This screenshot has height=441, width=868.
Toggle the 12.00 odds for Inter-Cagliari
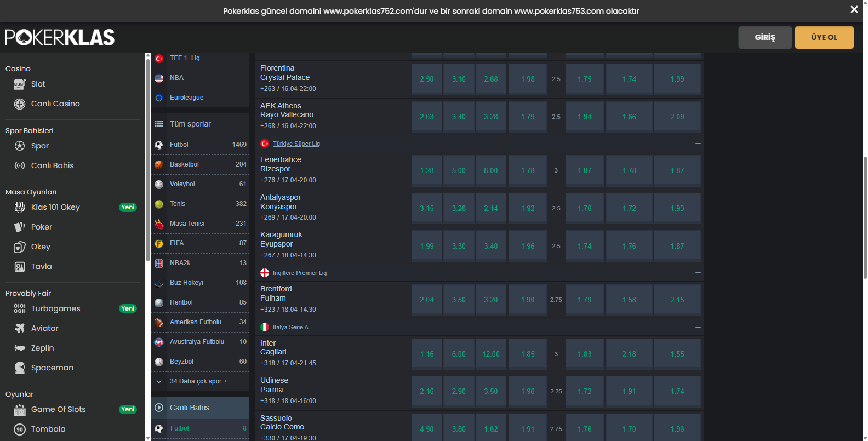(491, 354)
